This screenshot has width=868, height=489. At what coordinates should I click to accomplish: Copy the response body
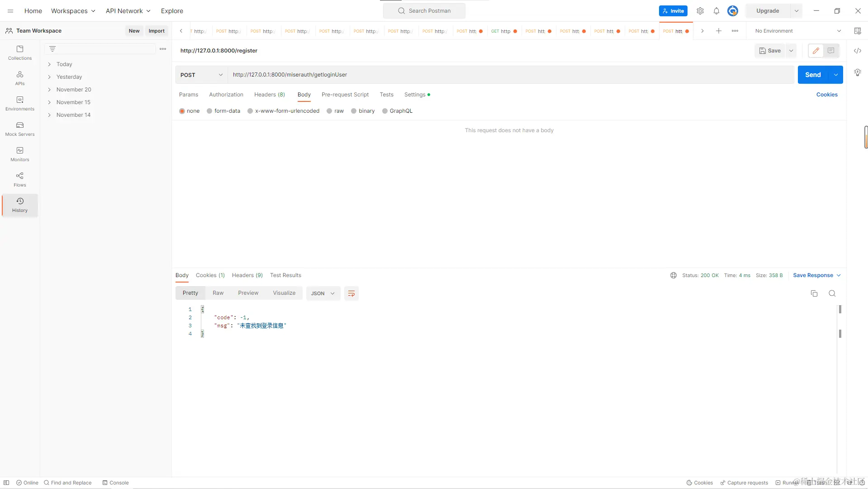[x=814, y=293]
